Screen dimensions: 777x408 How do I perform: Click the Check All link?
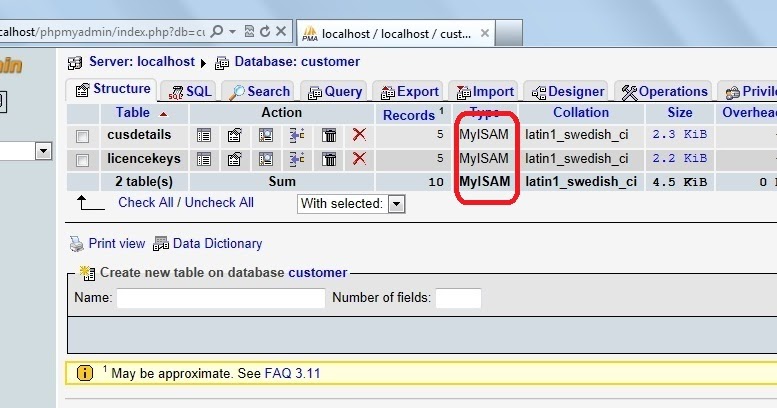coord(146,203)
